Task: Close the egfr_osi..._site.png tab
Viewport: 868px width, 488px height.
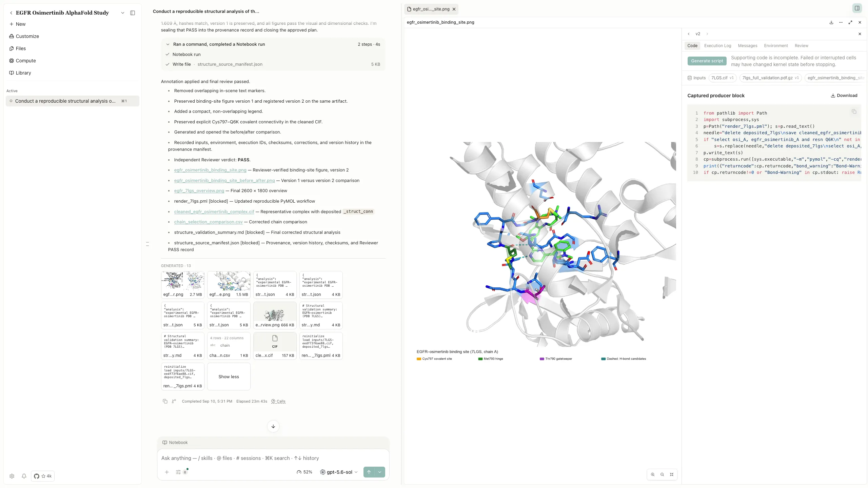Action: pyautogui.click(x=454, y=9)
